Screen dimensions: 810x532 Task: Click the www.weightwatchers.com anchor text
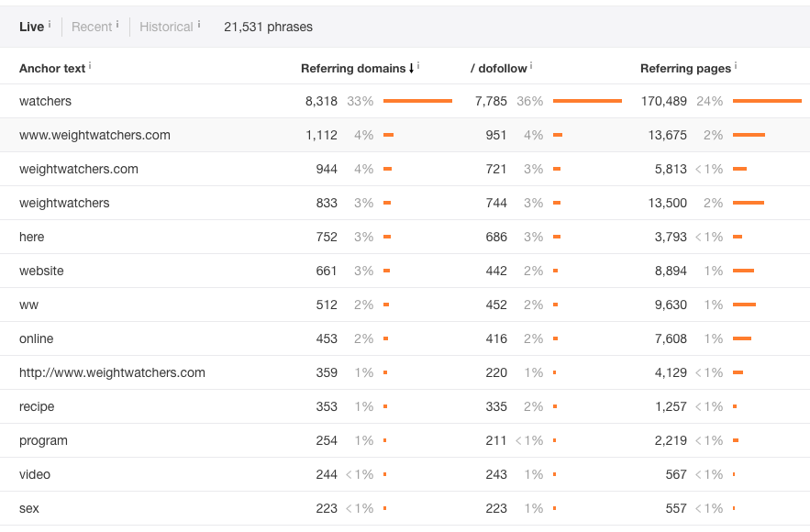point(94,135)
